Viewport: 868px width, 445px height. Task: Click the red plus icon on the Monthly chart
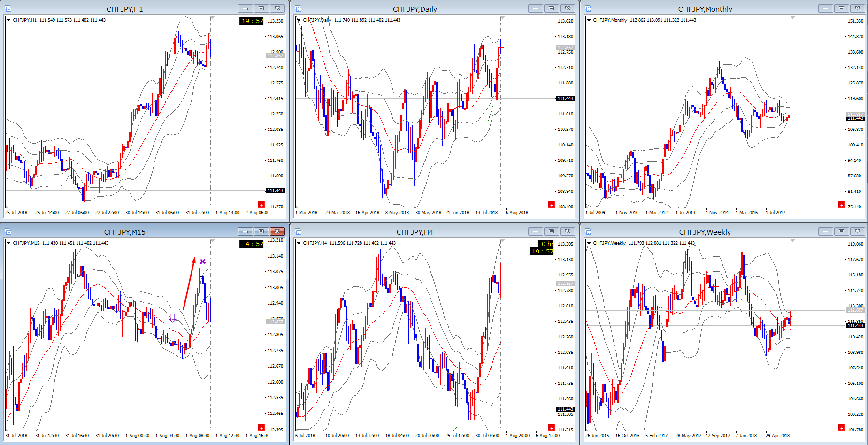click(841, 204)
